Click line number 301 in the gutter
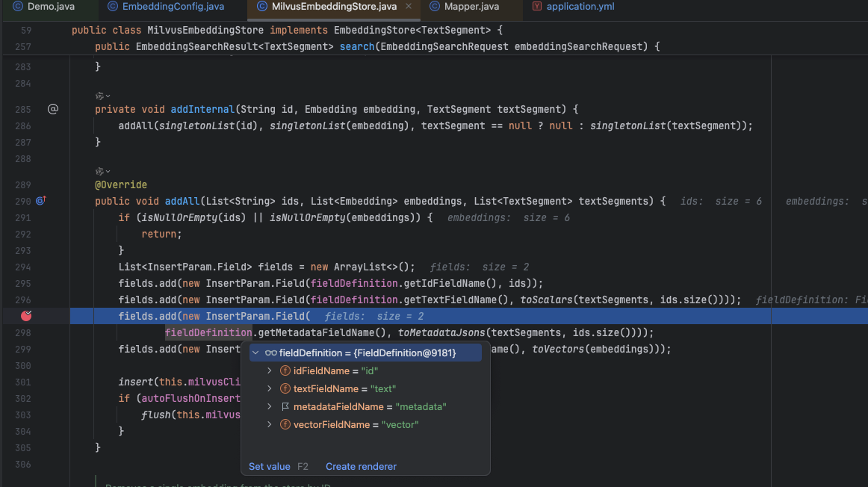 (23, 382)
